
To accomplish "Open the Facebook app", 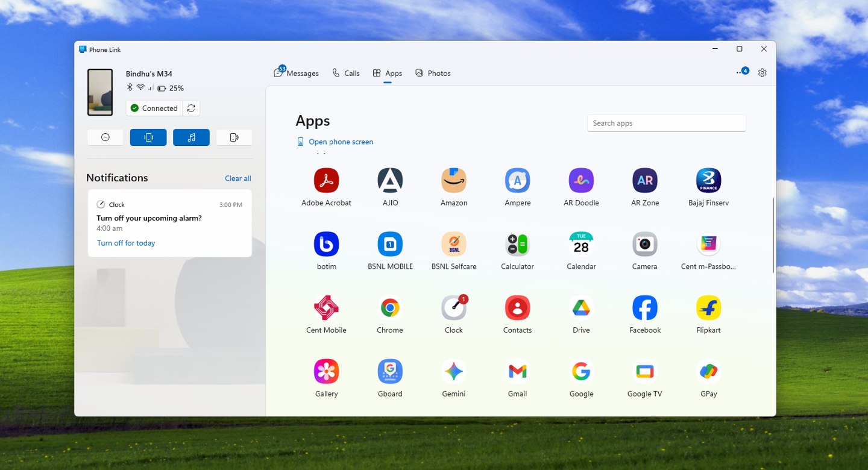I will [x=644, y=307].
